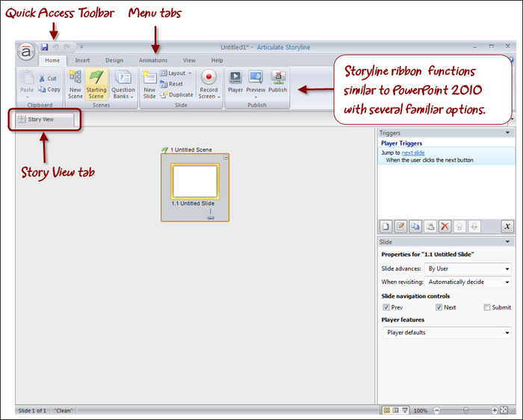Fit the slide to window
Viewport: 523px width, 420px height.
click(504, 410)
